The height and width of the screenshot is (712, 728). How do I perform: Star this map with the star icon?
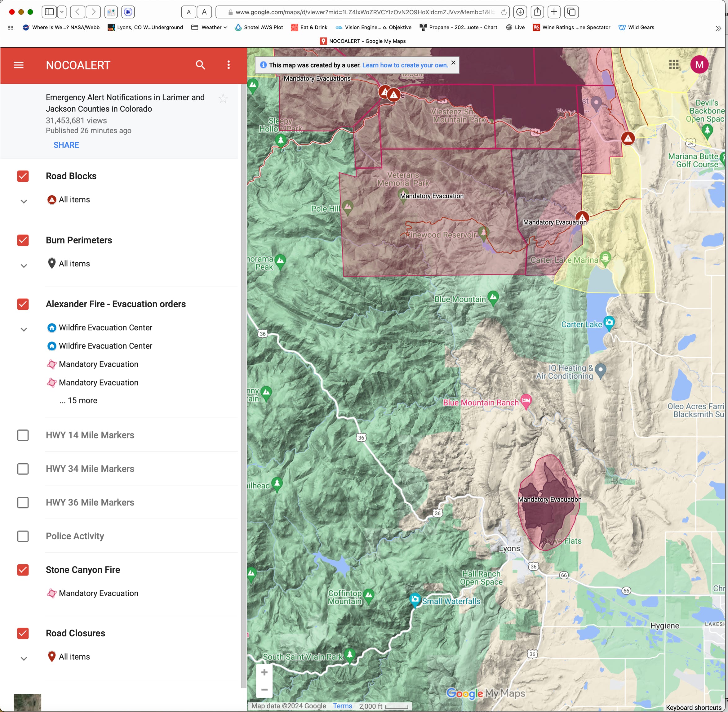(223, 98)
